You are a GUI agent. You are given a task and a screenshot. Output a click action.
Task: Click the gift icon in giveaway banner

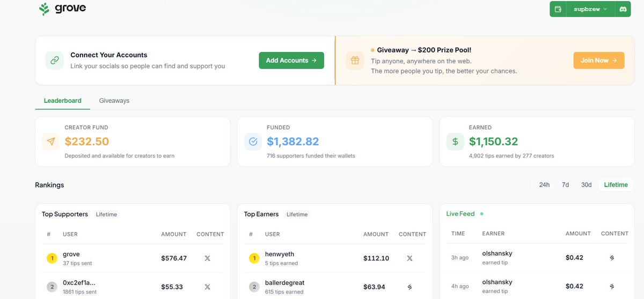point(355,61)
